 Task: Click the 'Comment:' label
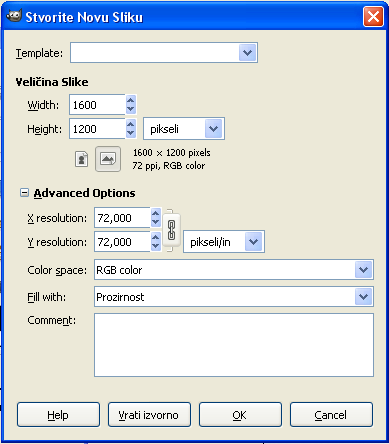[52, 320]
